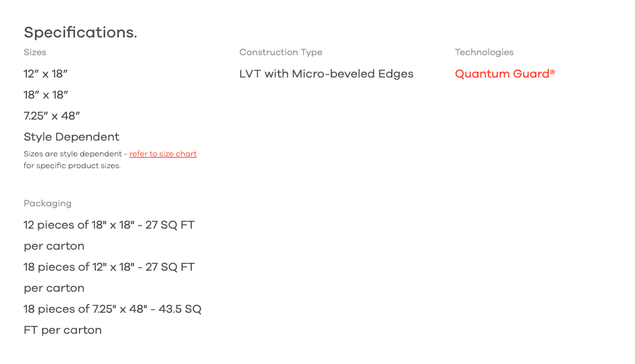Click the Style Dependent size entry

[72, 137]
